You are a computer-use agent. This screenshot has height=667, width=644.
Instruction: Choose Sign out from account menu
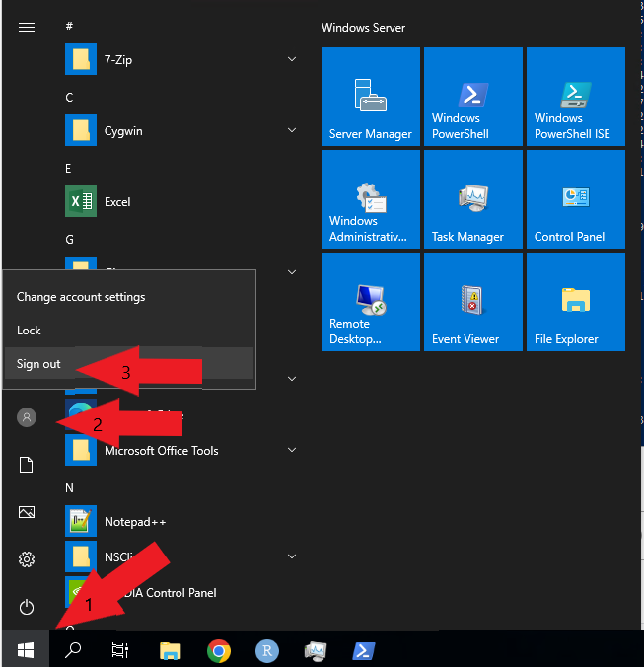(x=129, y=364)
